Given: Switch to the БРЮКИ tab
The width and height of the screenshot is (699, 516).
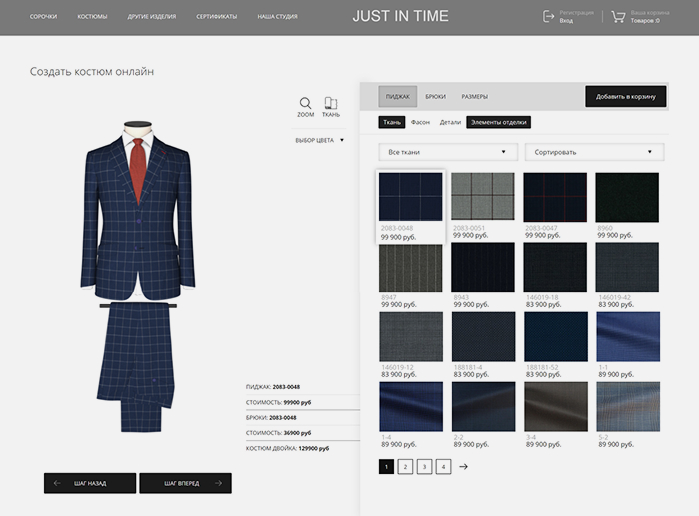Looking at the screenshot, I should point(435,96).
